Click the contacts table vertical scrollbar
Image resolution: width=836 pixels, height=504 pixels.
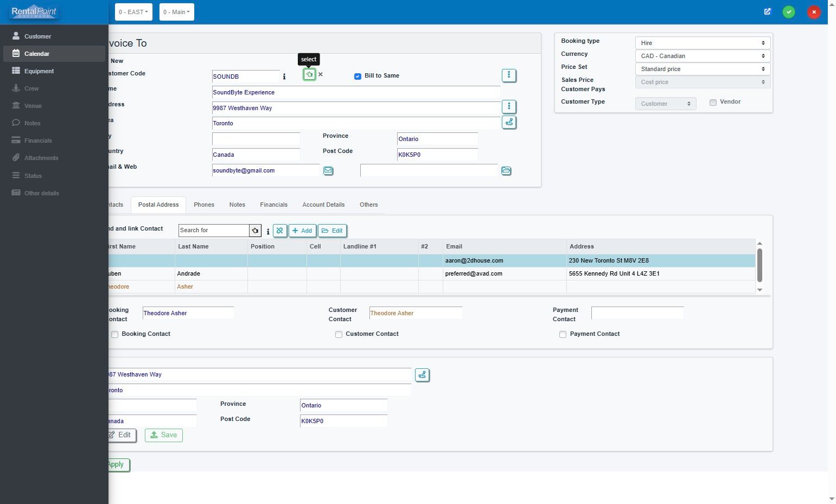pos(760,265)
